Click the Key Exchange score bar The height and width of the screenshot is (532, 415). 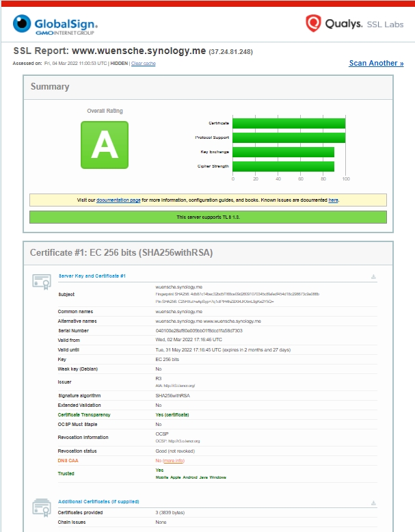point(283,152)
